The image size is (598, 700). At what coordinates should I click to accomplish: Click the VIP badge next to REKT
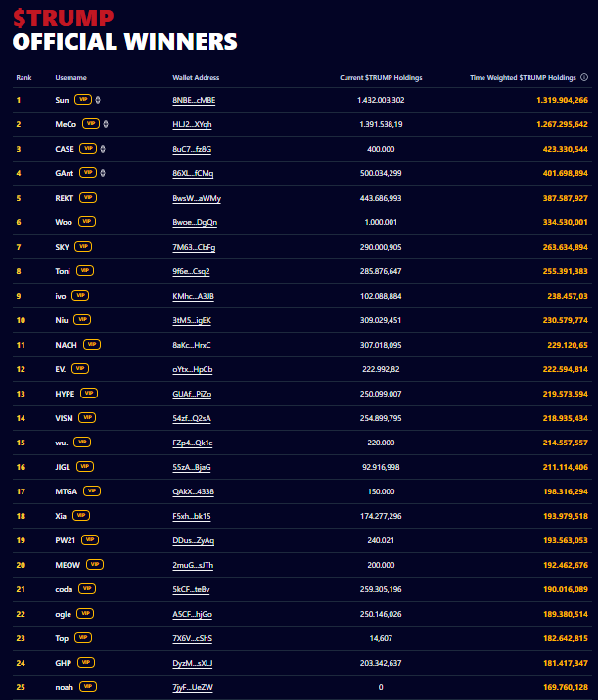coord(88,198)
